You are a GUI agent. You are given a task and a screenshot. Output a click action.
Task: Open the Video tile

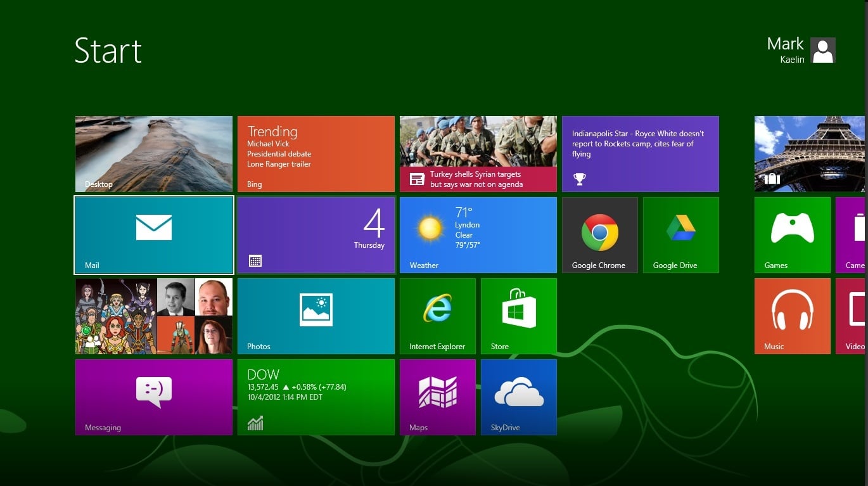tap(852, 316)
